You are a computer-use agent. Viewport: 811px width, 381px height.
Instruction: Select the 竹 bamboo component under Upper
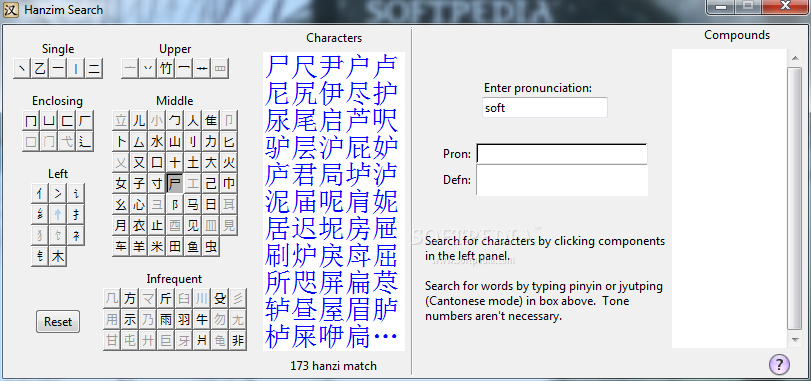click(166, 68)
